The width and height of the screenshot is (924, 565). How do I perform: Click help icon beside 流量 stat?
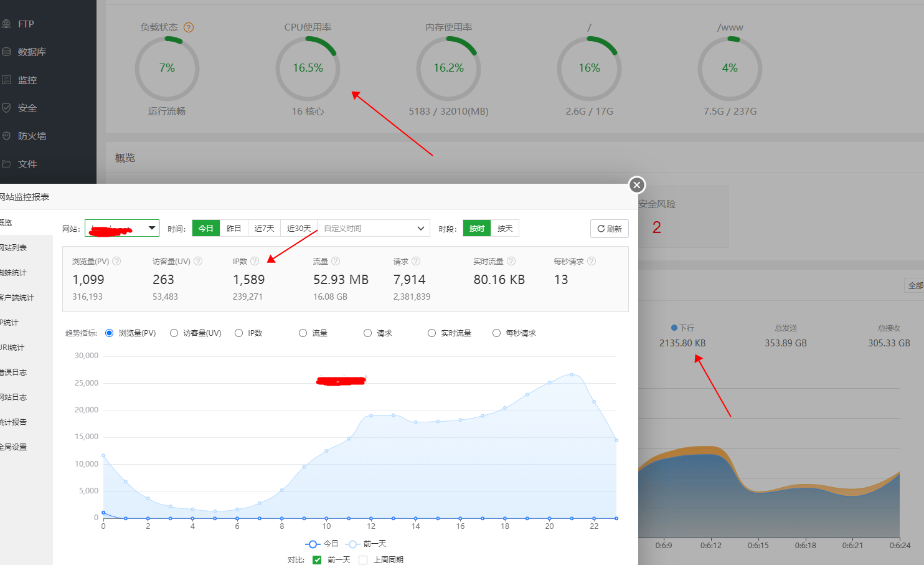pos(336,261)
